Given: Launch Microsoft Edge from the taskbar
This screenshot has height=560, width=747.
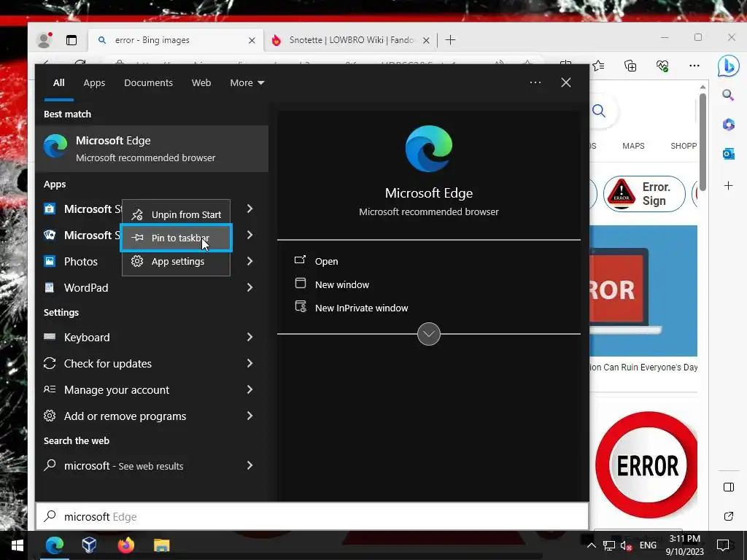Looking at the screenshot, I should click(x=55, y=545).
